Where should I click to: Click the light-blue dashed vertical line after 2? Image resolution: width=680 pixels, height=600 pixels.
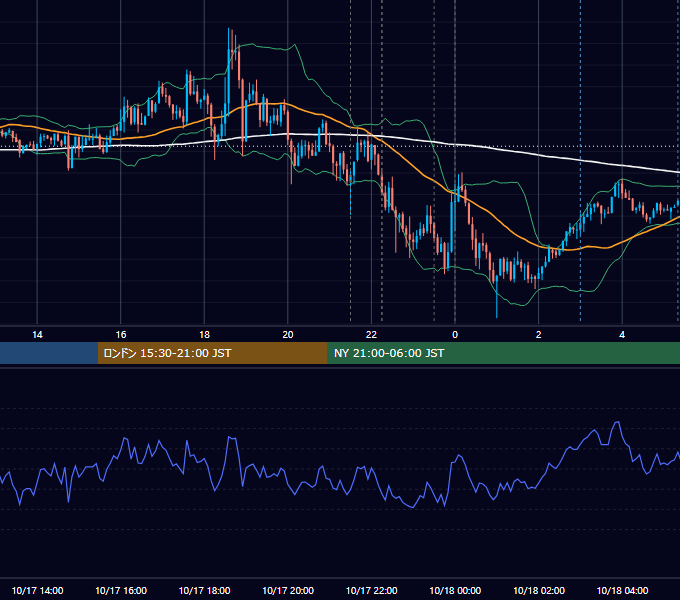[581, 160]
